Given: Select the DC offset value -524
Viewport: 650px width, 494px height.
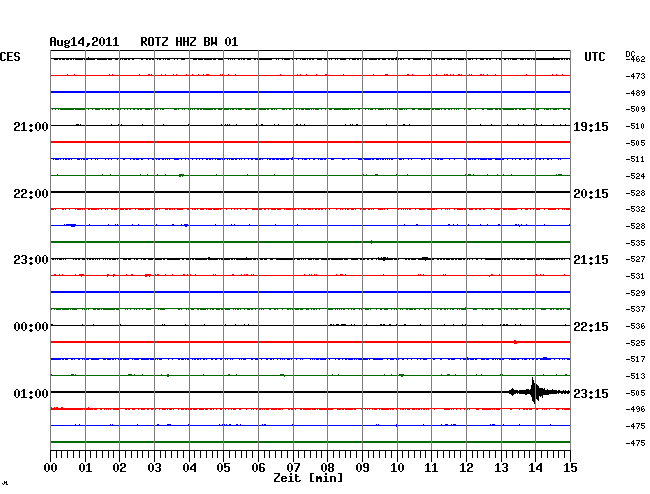Looking at the screenshot, I should [635, 176].
